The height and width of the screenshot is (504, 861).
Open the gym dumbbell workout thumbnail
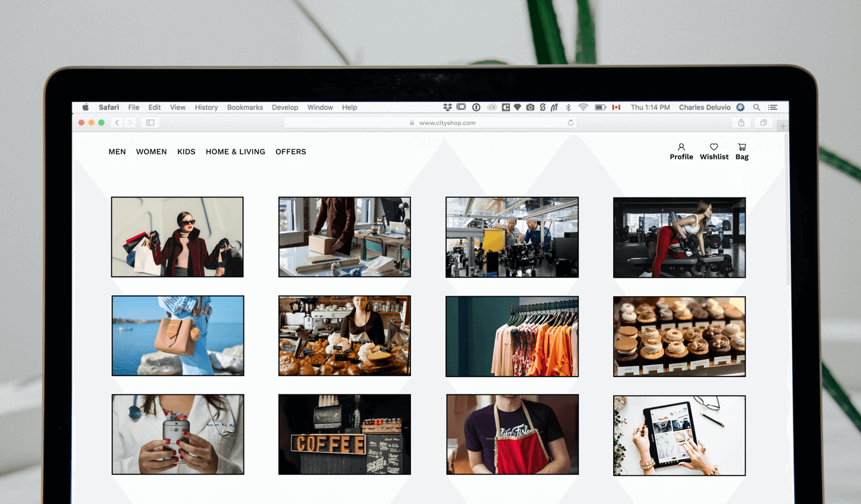pyautogui.click(x=680, y=238)
